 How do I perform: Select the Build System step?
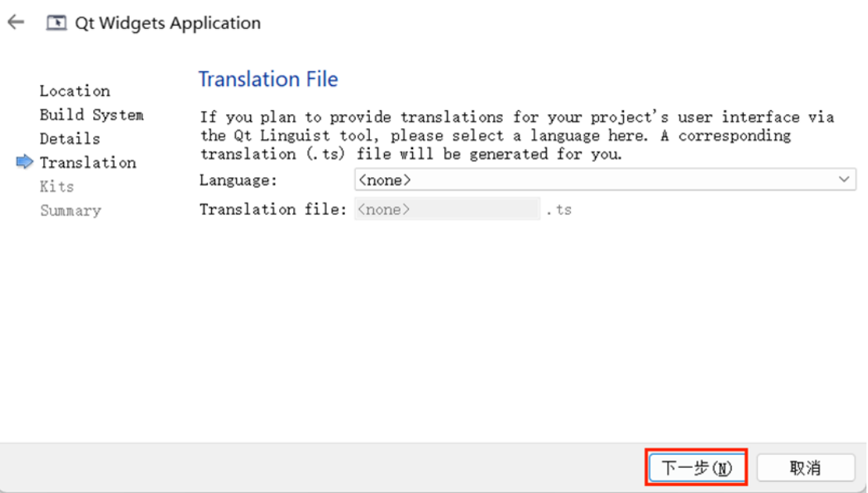click(x=91, y=115)
